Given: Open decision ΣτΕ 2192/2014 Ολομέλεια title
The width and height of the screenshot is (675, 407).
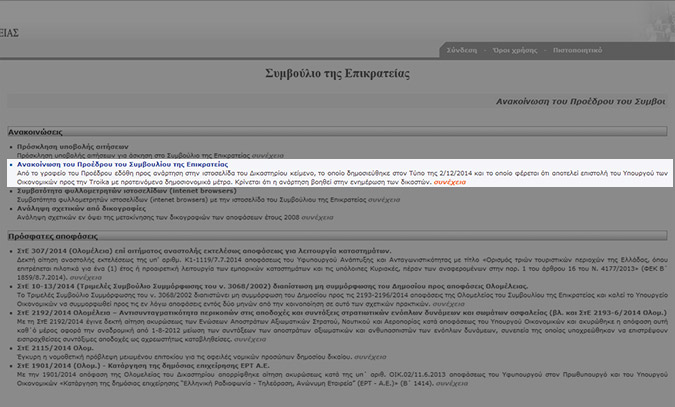Looking at the screenshot, I should 342,312.
